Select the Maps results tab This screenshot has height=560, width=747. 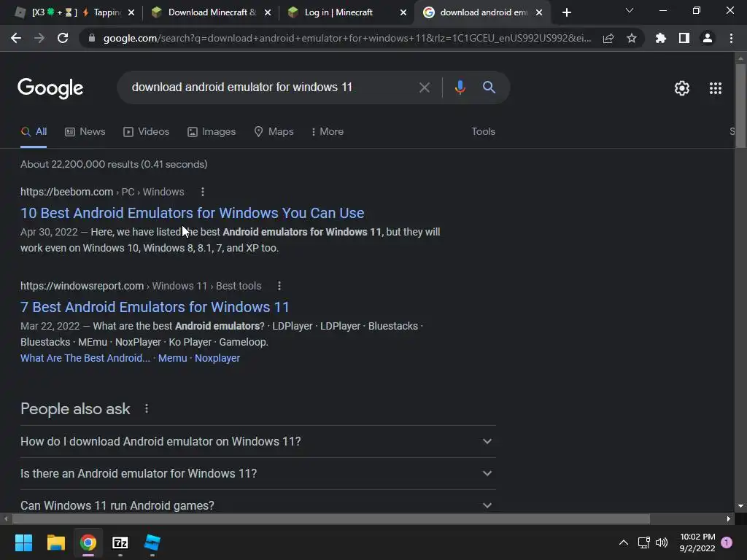(x=274, y=132)
